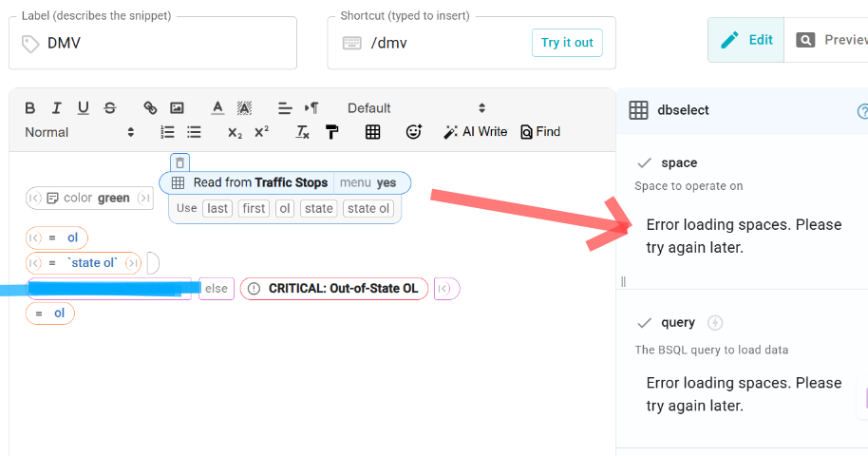Open the emoji picker
868x456 pixels.
pos(413,132)
